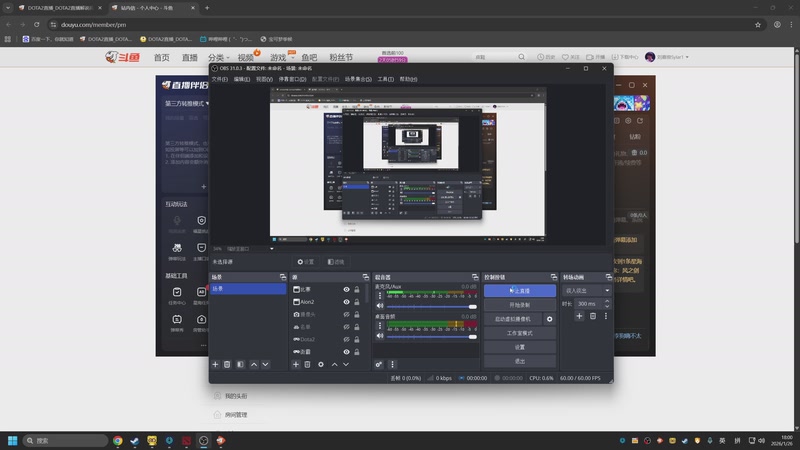
Task: Open the 停靠窗口(D) menu in OBS
Action: tap(292, 79)
